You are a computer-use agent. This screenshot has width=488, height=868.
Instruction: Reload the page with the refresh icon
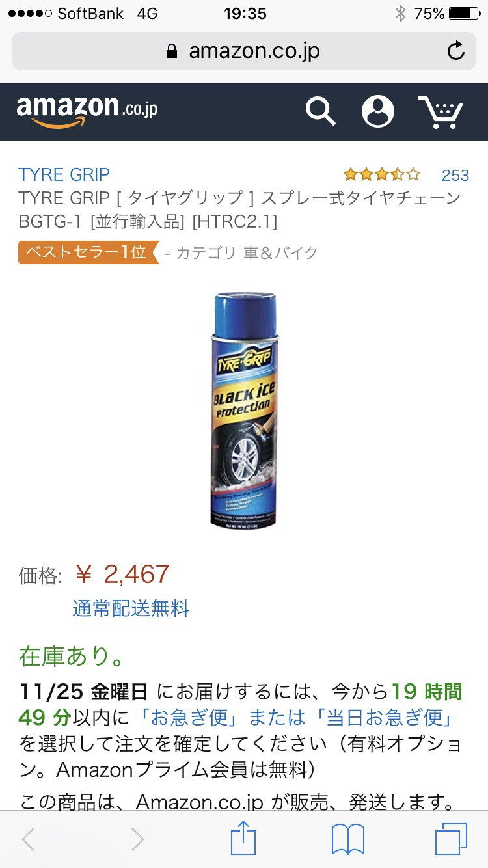pos(456,51)
